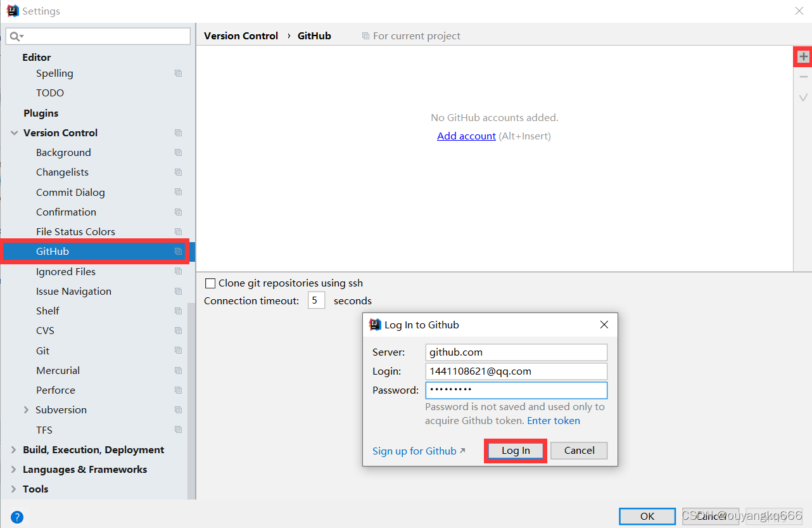The image size is (812, 528).
Task: Open the Shelf settings page
Action: (48, 311)
